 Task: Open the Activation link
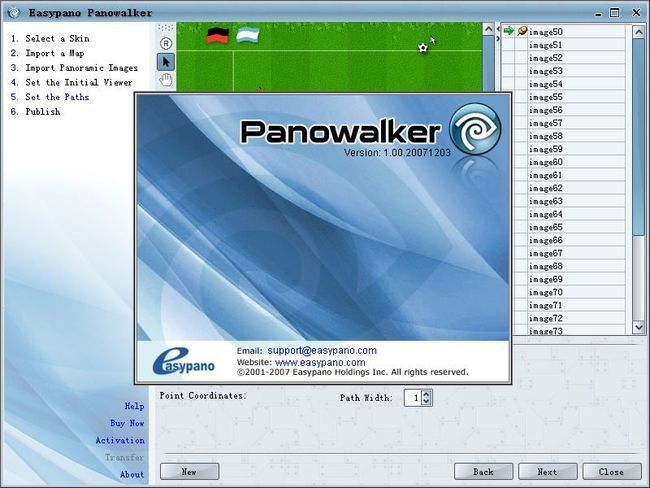tap(120, 440)
